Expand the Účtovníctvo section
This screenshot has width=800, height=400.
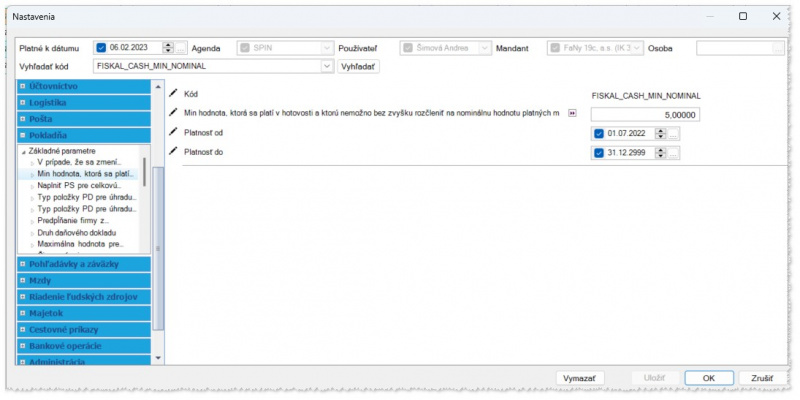(x=24, y=86)
